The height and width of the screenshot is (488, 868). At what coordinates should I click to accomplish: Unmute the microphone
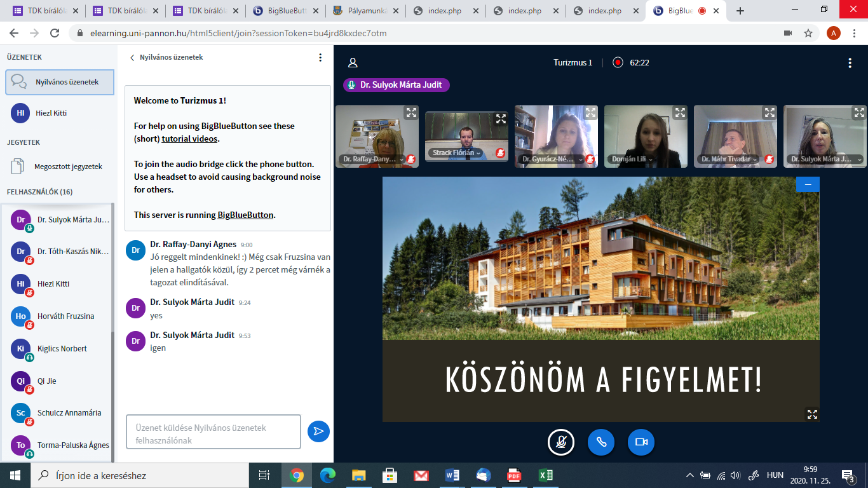[561, 442]
